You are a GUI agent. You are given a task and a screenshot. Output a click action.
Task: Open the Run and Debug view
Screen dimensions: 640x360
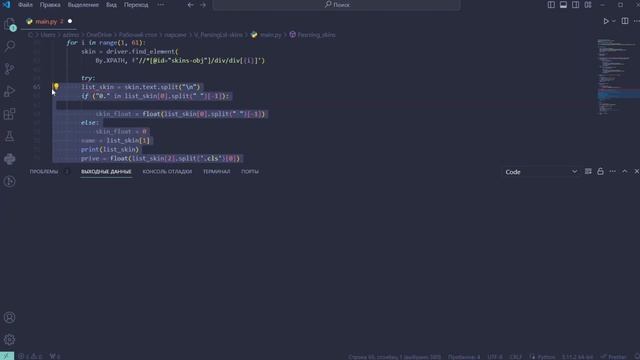click(x=10, y=91)
